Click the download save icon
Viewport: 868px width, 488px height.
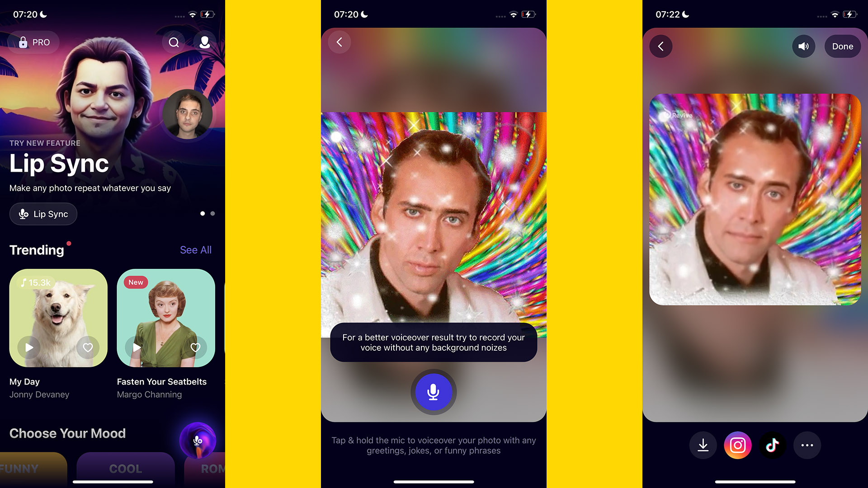click(x=702, y=445)
